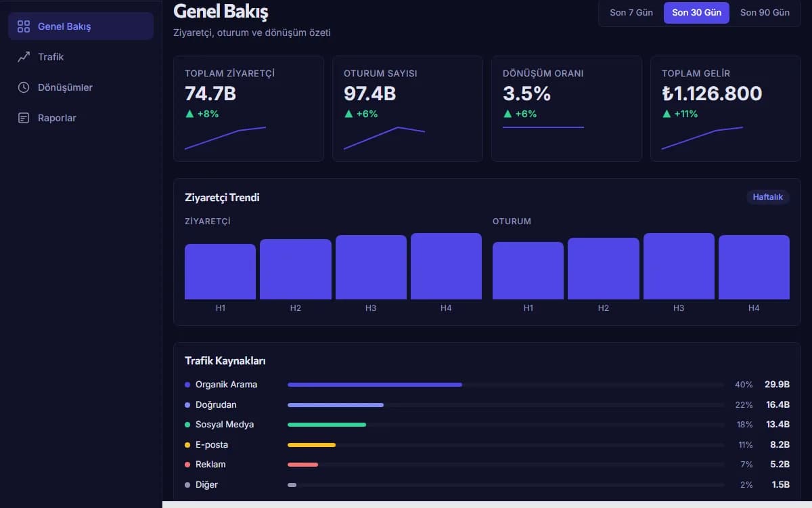Click the Oturum Sayısı sparkline chart
Image resolution: width=812 pixels, height=508 pixels.
pyautogui.click(x=384, y=138)
